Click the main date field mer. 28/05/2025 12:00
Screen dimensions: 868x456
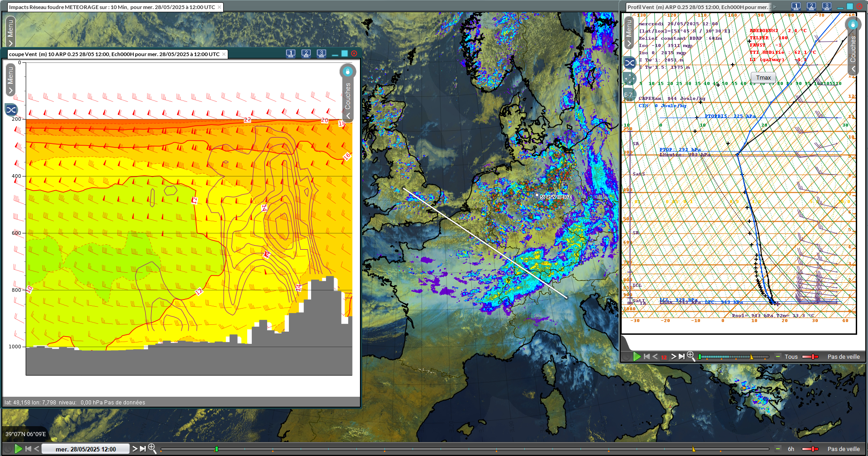(86, 449)
